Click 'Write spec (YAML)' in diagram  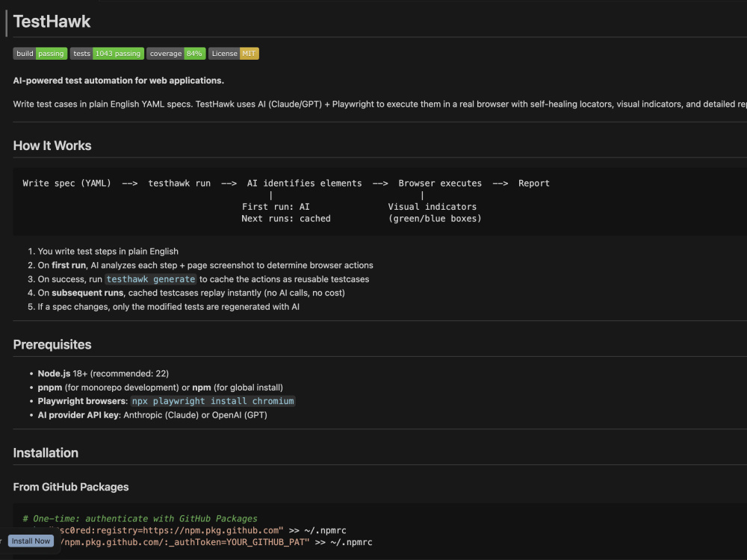tap(66, 184)
